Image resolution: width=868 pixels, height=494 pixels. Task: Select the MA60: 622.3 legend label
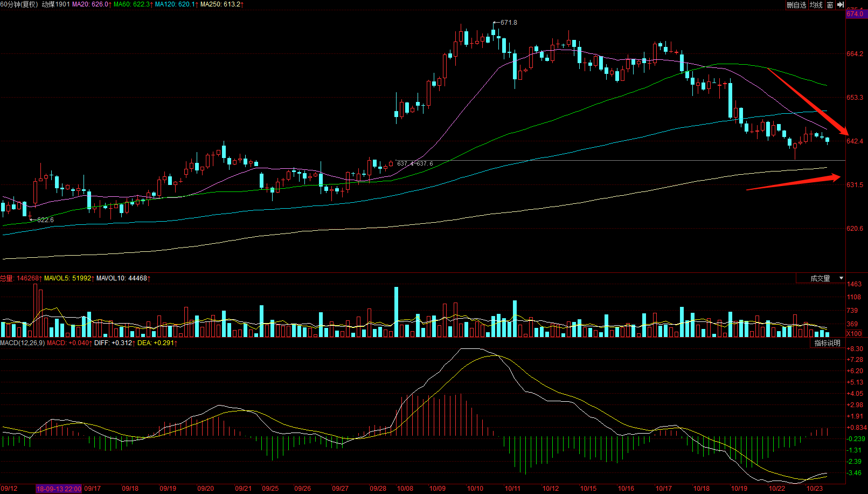click(x=133, y=4)
